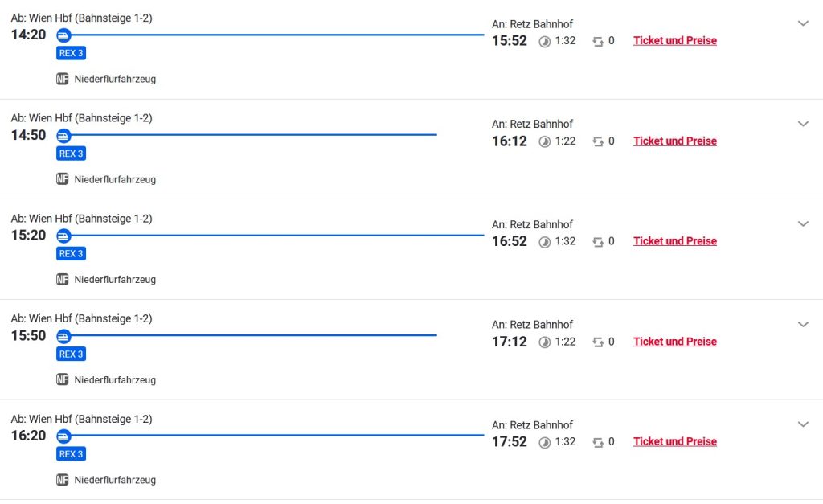The width and height of the screenshot is (823, 504).
Task: Click the REX 3 badge of the 14:20 train
Action: tap(71, 53)
